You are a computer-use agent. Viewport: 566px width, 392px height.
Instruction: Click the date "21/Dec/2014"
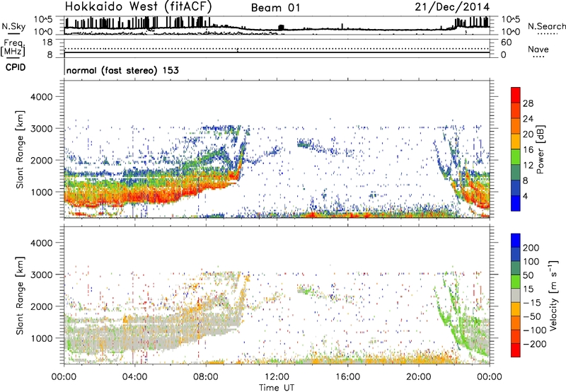(x=452, y=7)
